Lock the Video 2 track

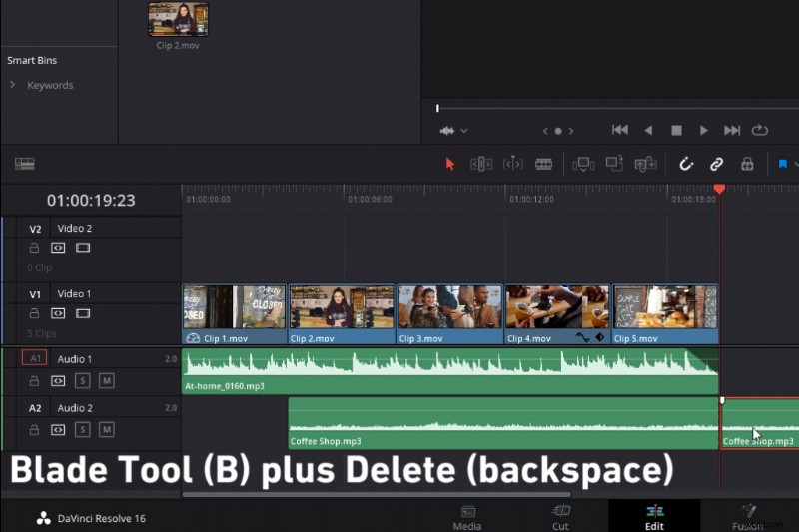(x=34, y=248)
